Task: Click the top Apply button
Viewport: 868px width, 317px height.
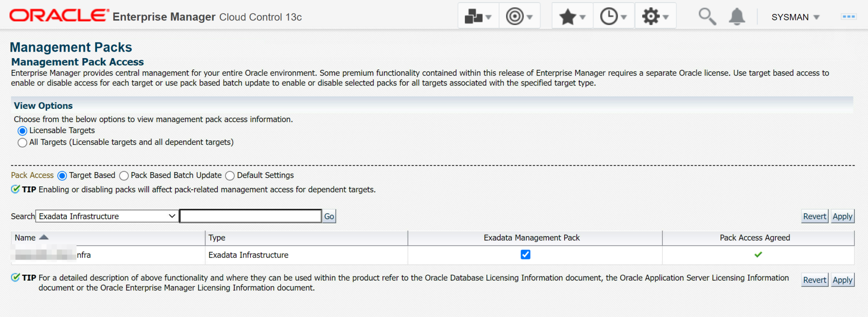Action: [842, 216]
